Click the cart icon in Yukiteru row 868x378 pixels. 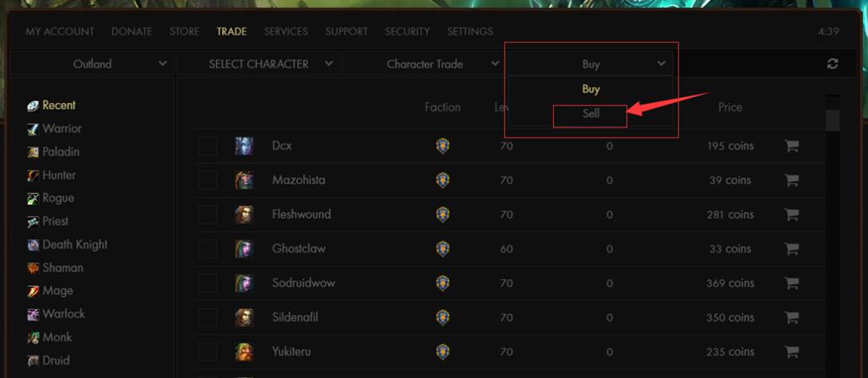(x=792, y=352)
